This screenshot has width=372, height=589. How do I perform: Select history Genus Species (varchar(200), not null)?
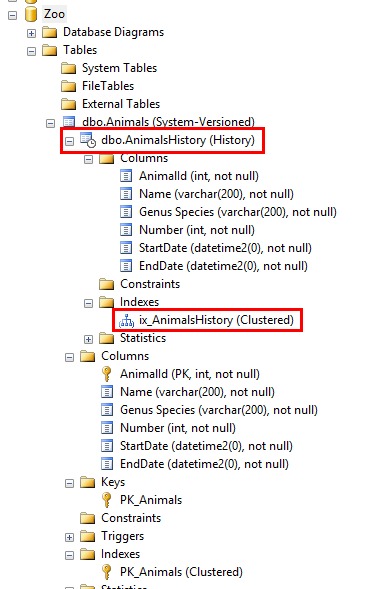pos(238,212)
